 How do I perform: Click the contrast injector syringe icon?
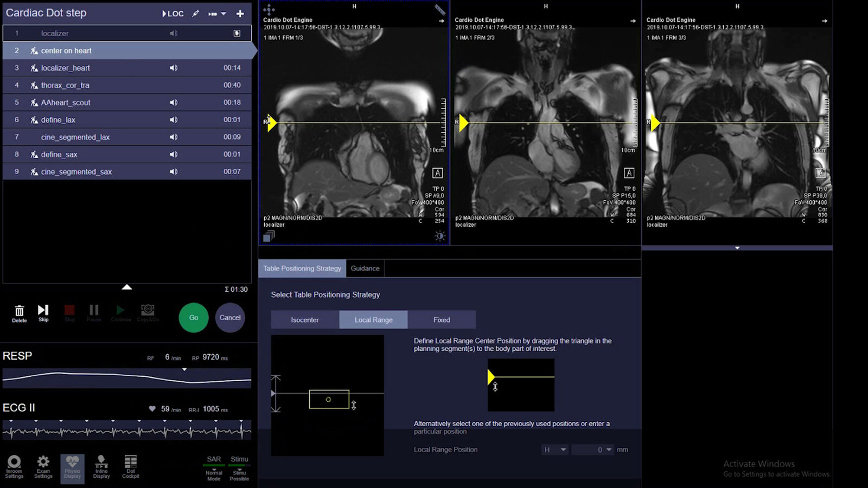click(195, 14)
